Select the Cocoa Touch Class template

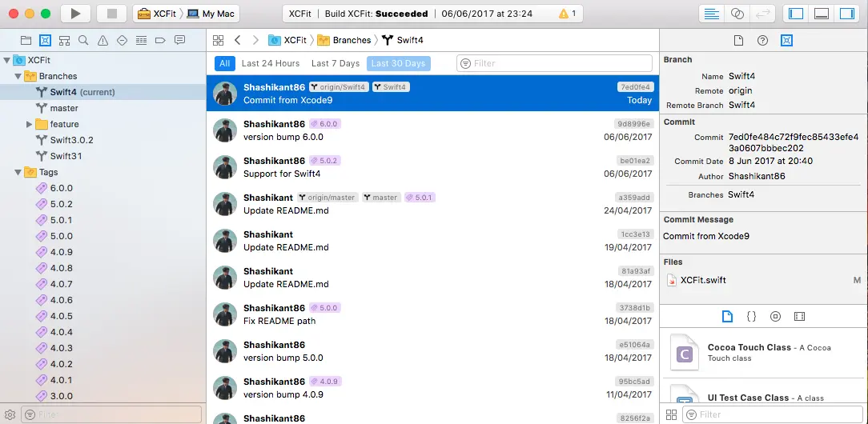pos(763,353)
